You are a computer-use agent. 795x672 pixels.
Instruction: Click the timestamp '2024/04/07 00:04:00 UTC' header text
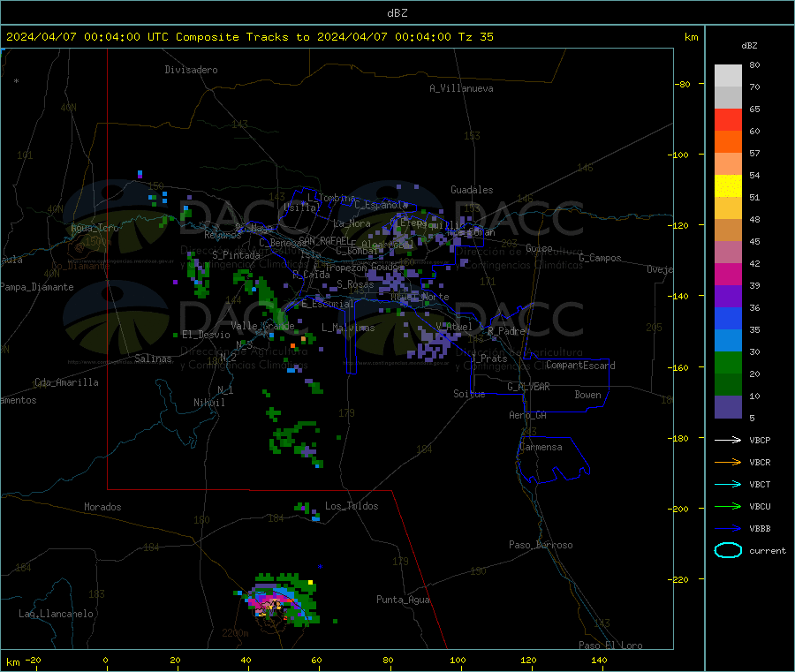click(87, 37)
